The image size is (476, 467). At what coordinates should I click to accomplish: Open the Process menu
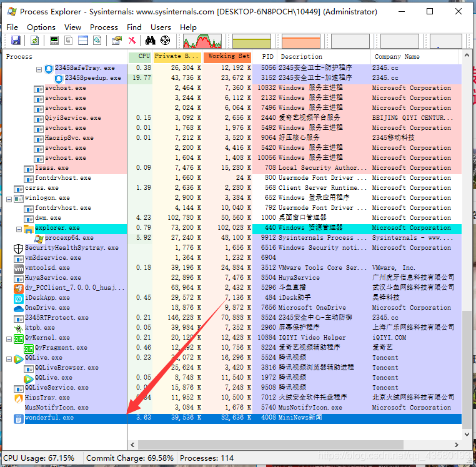104,27
